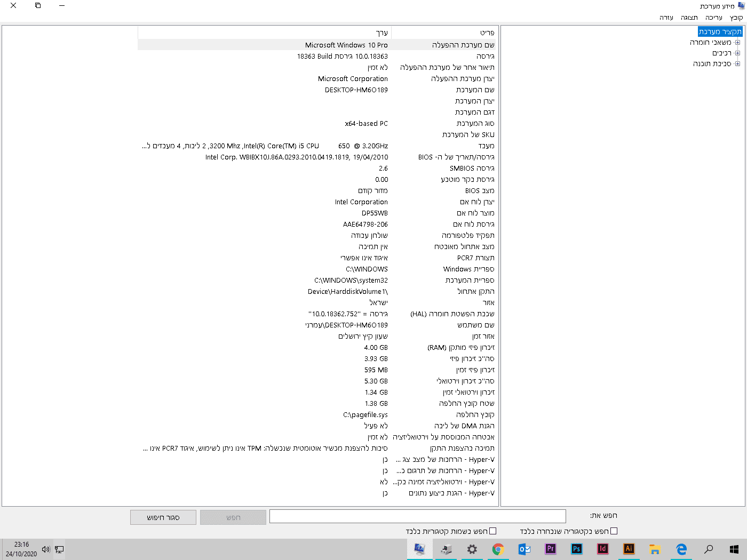Select the 5.30 GB value
747x560 pixels.
click(376, 381)
